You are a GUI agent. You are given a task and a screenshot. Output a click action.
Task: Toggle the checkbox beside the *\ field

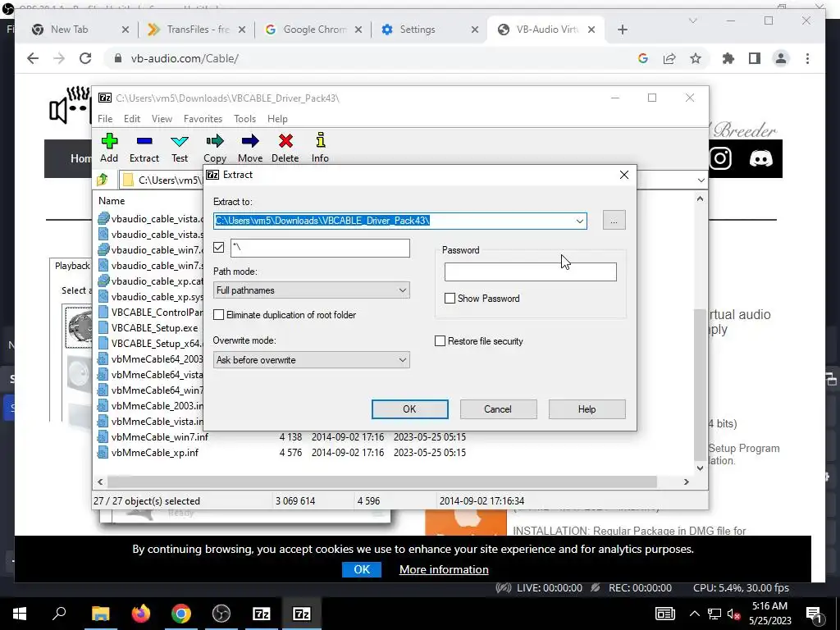click(x=218, y=247)
